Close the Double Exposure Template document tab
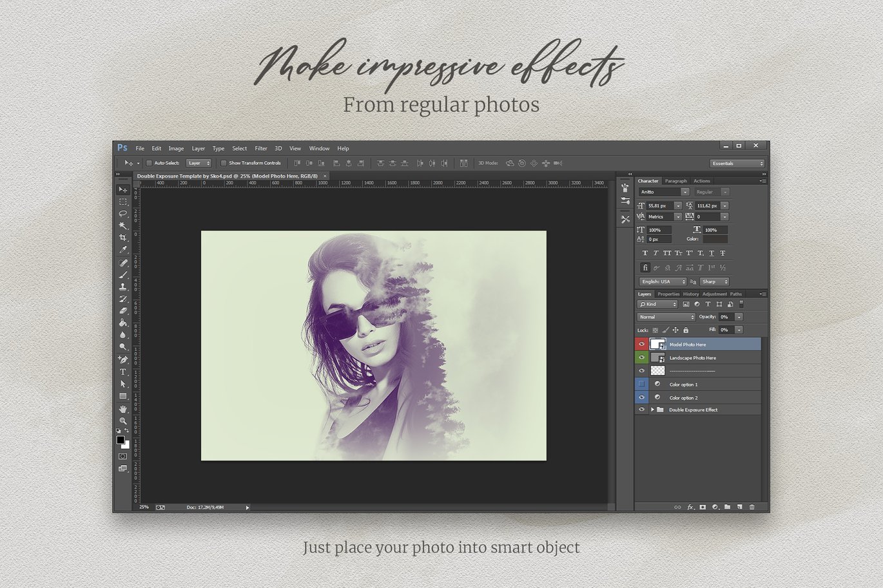This screenshot has width=883, height=588. click(325, 176)
